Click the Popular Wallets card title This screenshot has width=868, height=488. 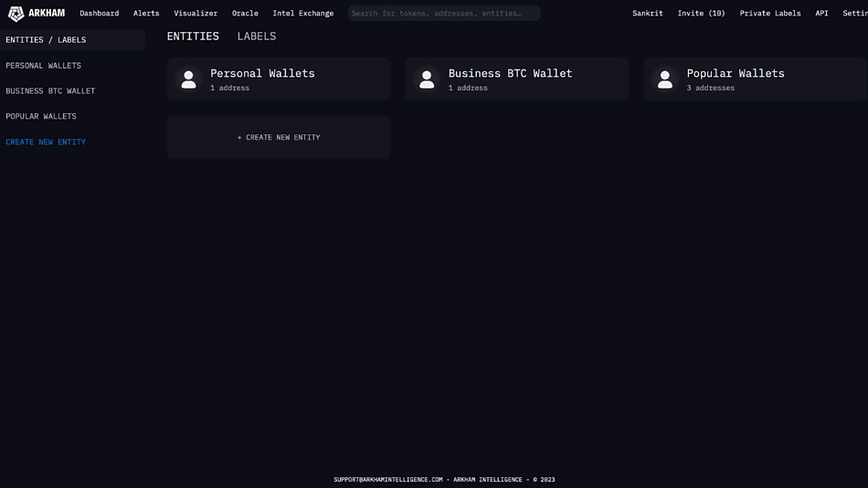pyautogui.click(x=736, y=73)
